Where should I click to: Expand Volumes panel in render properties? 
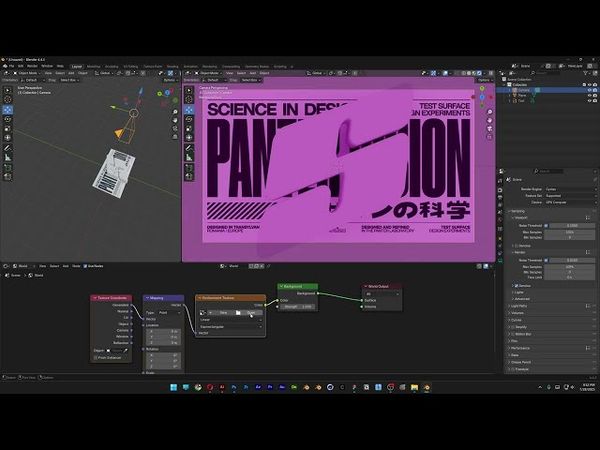coord(517,313)
